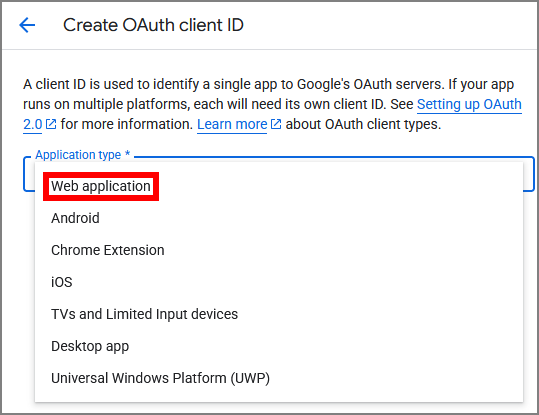
Task: Choose Desktop app option
Action: [x=279, y=346]
